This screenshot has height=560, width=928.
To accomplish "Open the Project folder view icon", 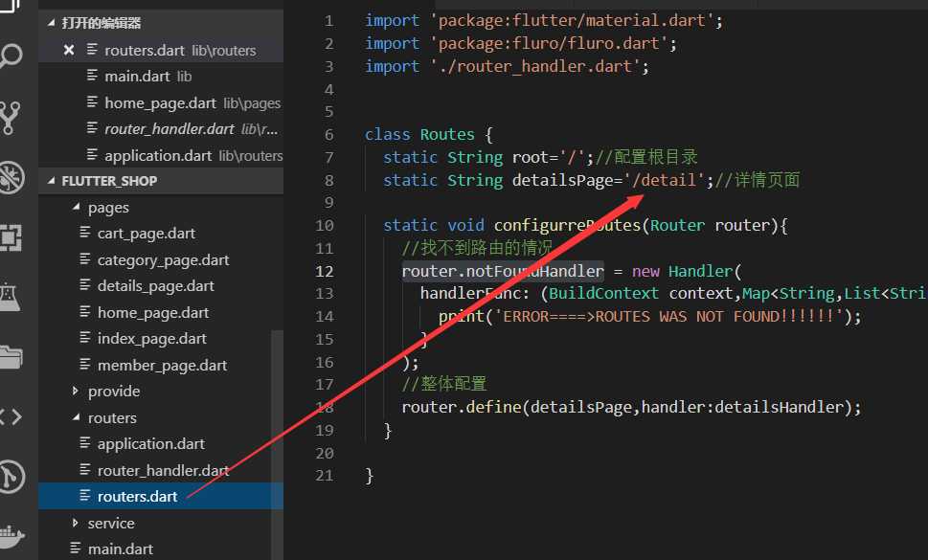I will (11, 356).
